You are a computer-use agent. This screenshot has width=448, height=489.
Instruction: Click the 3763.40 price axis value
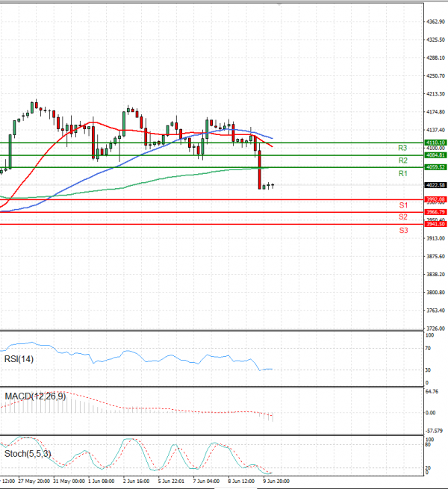pyautogui.click(x=435, y=311)
